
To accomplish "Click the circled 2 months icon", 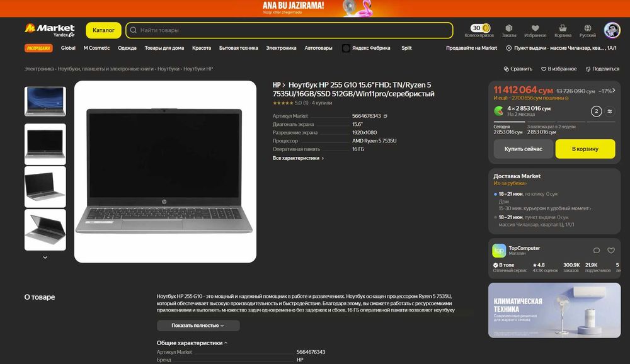I will (x=596, y=111).
